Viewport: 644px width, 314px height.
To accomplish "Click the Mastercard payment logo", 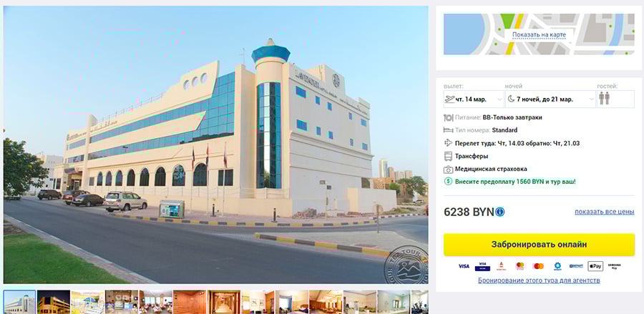I will 538,266.
